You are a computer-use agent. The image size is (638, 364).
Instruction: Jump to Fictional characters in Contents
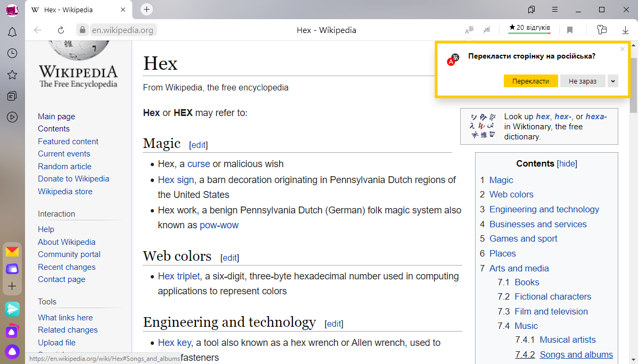click(x=553, y=296)
